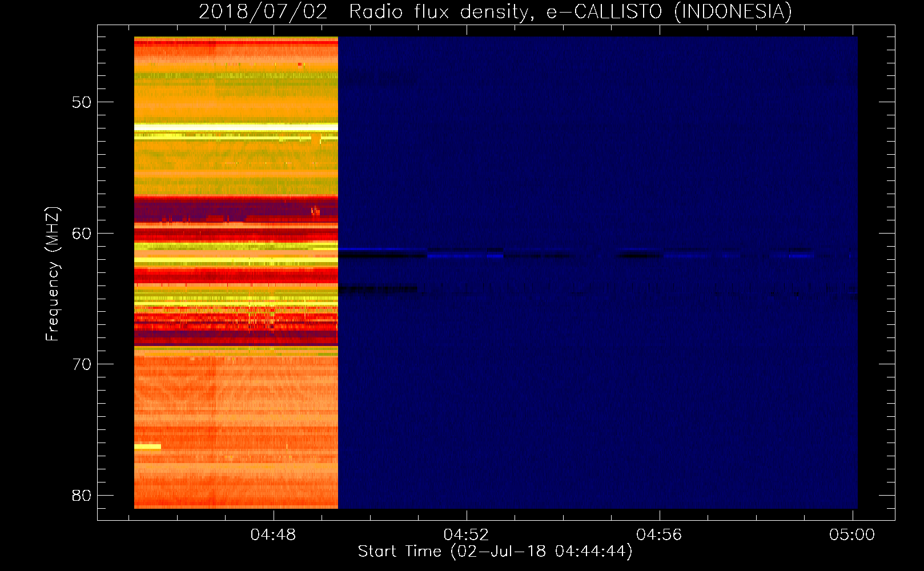Viewport: 924px width, 571px height.
Task: Click the 'Start Time (02-Jul-18 04:44:44)' x-axis label
Action: tap(495, 552)
